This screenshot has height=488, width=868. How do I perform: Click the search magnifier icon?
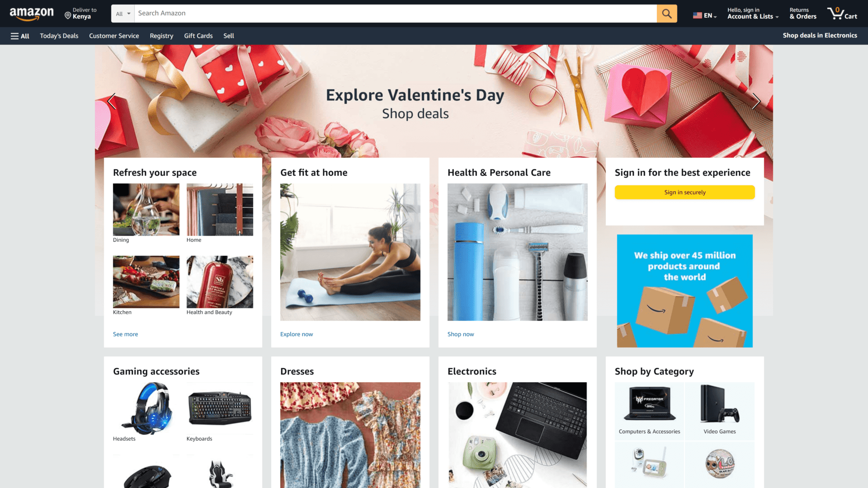coord(666,13)
